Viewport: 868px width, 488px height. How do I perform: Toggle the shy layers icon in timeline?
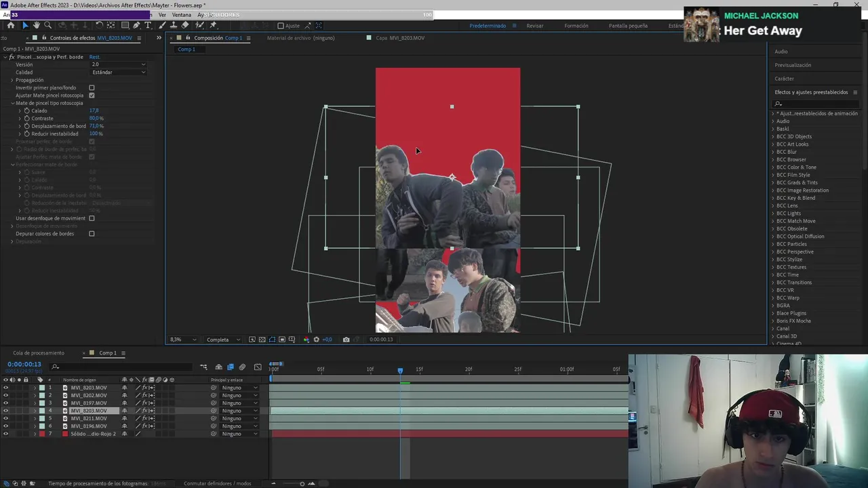coord(218,367)
